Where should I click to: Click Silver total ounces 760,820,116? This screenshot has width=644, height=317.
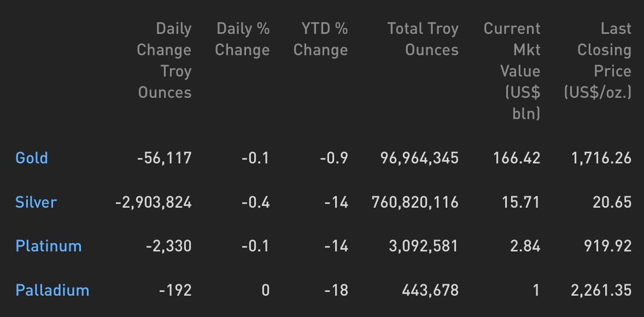415,202
